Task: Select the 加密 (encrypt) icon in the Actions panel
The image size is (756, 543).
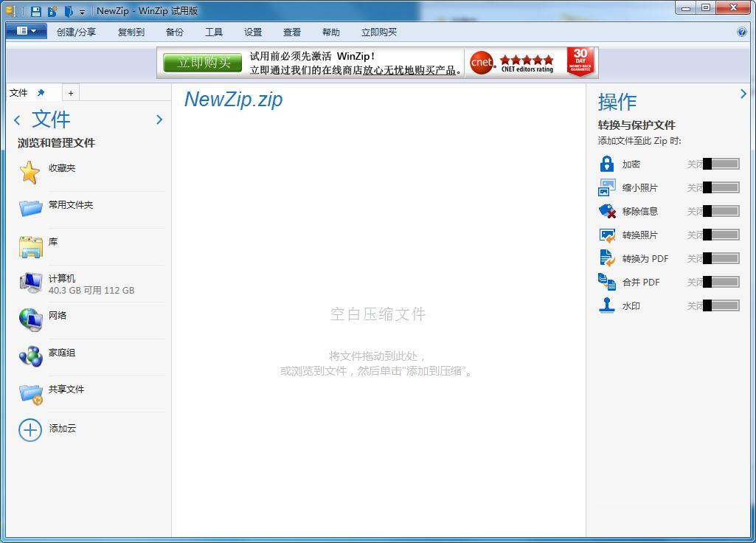Action: tap(608, 164)
